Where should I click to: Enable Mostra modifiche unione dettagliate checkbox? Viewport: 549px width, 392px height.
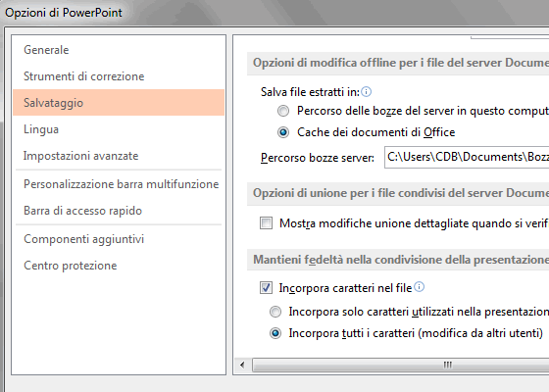[266, 223]
